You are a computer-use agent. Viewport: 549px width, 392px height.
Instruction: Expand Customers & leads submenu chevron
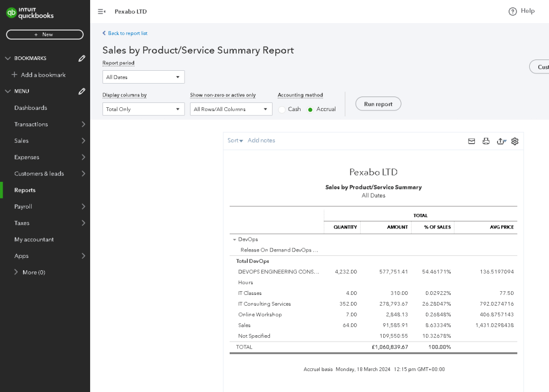[x=83, y=174]
